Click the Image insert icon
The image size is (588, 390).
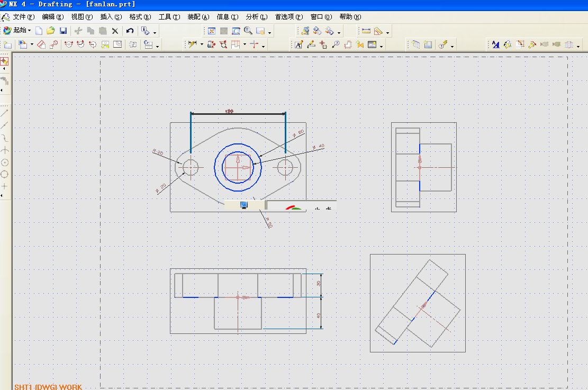click(x=372, y=44)
